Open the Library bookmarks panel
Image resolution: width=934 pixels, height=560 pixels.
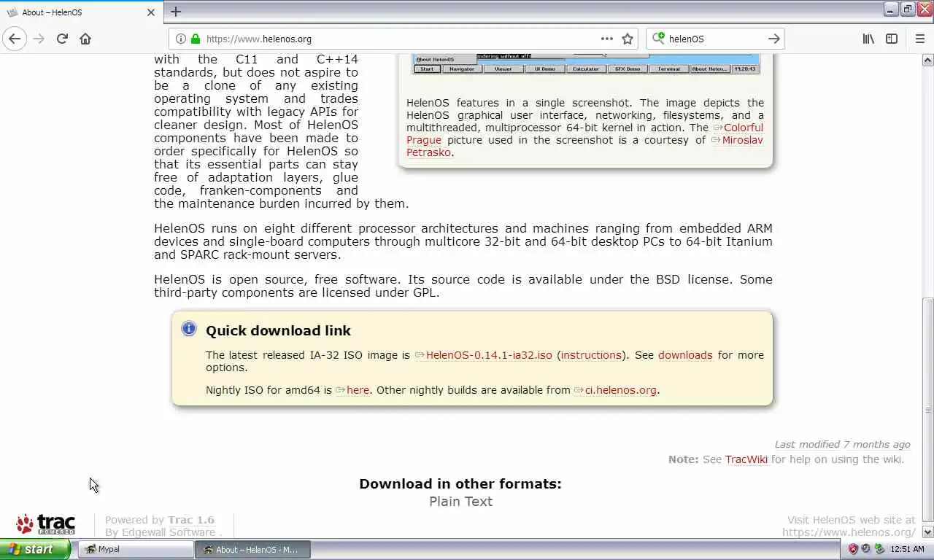[x=868, y=39]
